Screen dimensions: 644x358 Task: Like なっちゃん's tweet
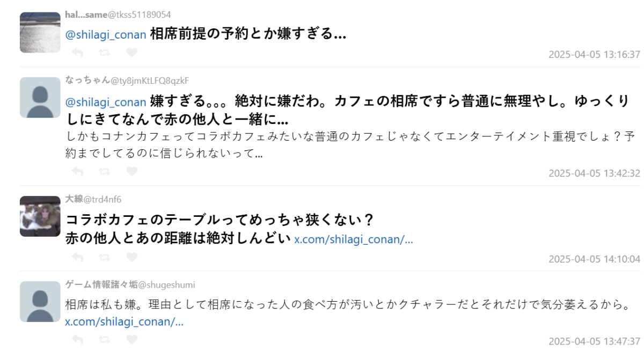pos(131,172)
